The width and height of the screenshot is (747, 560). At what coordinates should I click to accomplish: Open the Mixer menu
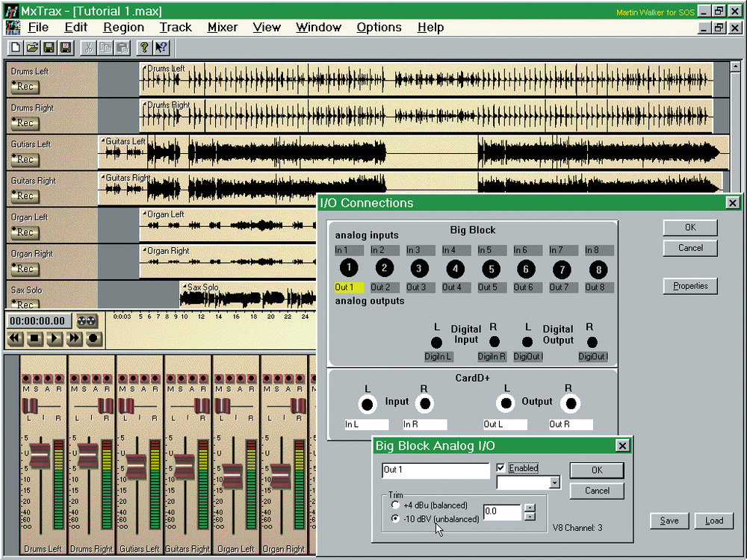tap(222, 27)
